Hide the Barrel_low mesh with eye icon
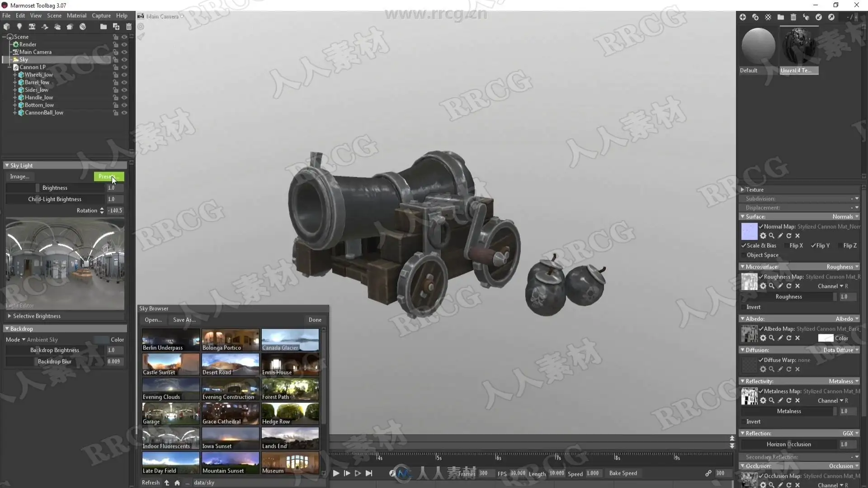This screenshot has height=488, width=868. pos(124,83)
